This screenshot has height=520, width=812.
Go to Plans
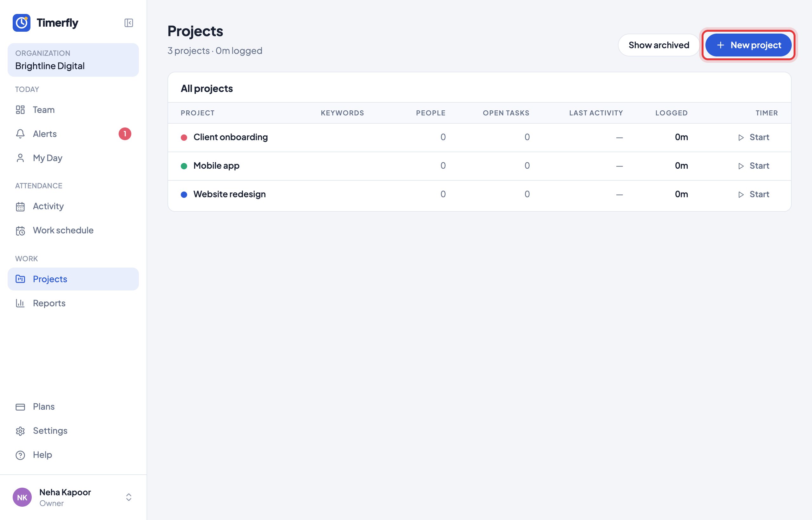pos(73,406)
